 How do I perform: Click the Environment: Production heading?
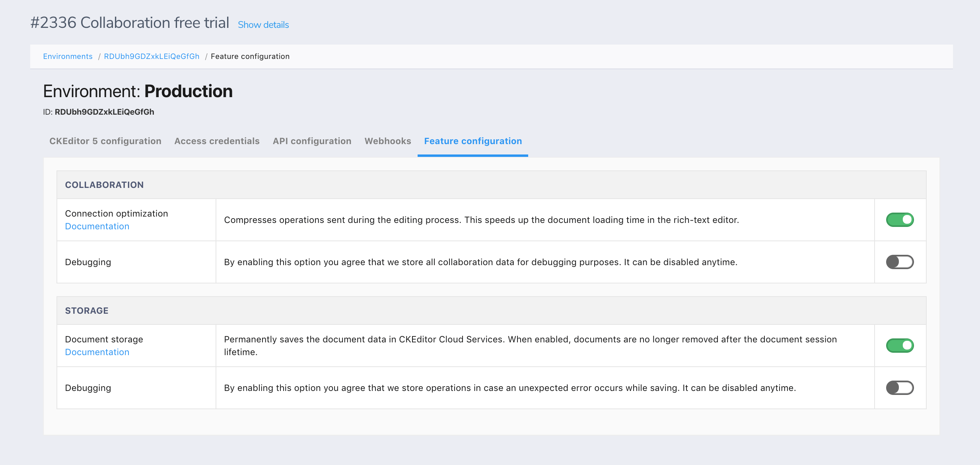[138, 92]
